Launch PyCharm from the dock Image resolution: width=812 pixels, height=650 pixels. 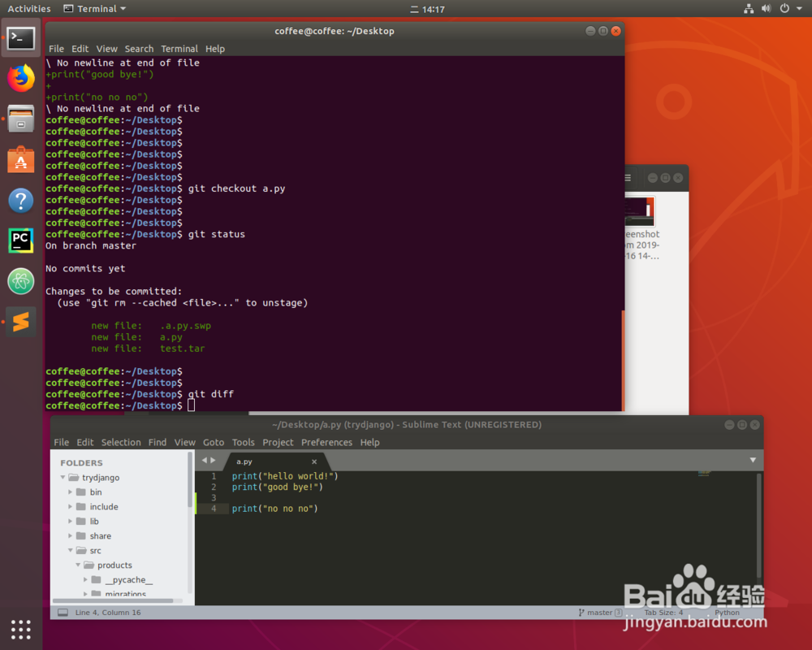21,240
